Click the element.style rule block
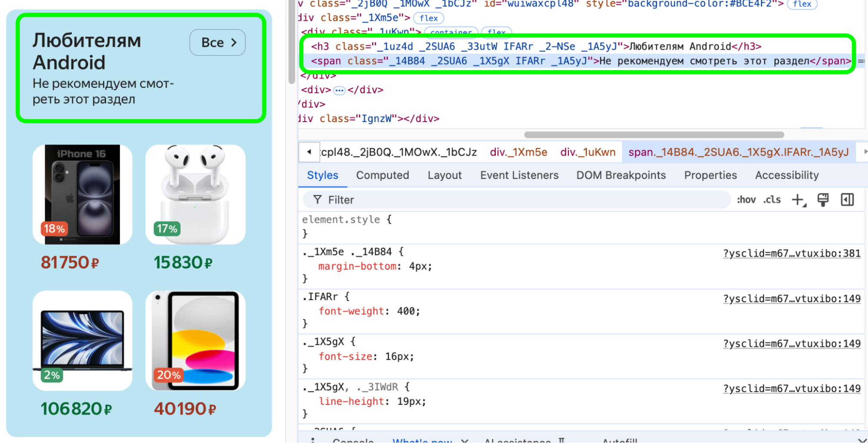The width and height of the screenshot is (868, 443). coord(581,226)
